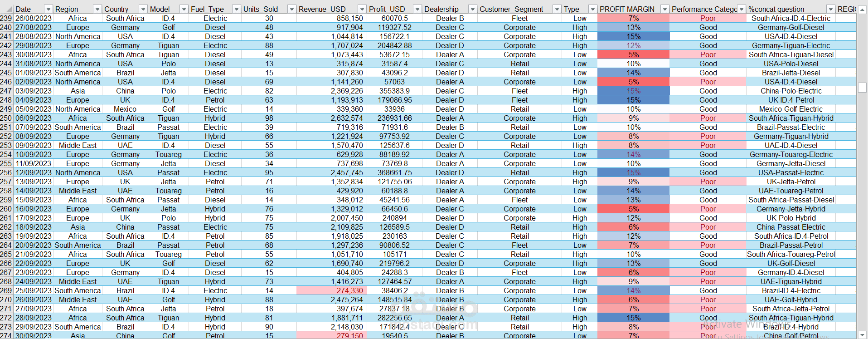Select the red-highlighted revenue cell 274,330
This screenshot has height=339, width=868.
pyautogui.click(x=331, y=290)
